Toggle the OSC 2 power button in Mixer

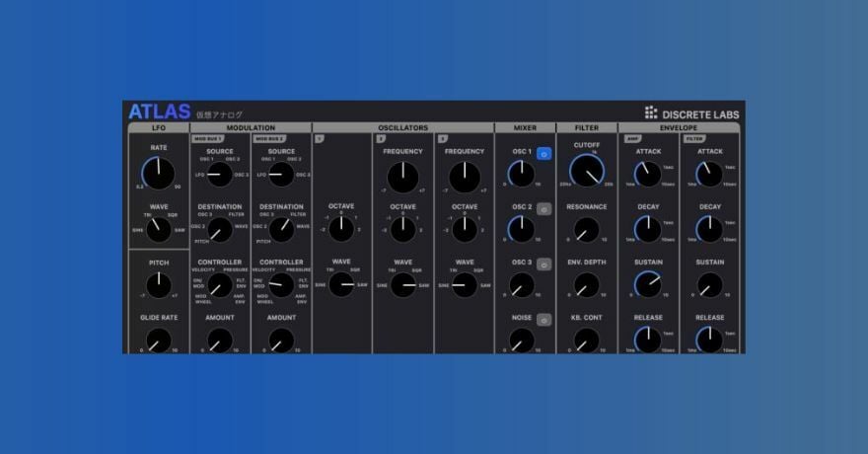click(544, 209)
